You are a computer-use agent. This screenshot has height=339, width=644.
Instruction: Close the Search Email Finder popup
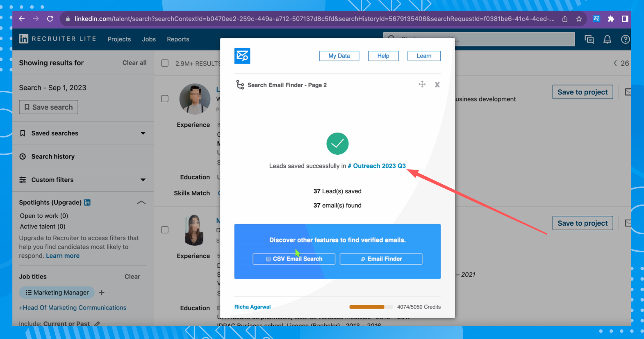pyautogui.click(x=437, y=85)
